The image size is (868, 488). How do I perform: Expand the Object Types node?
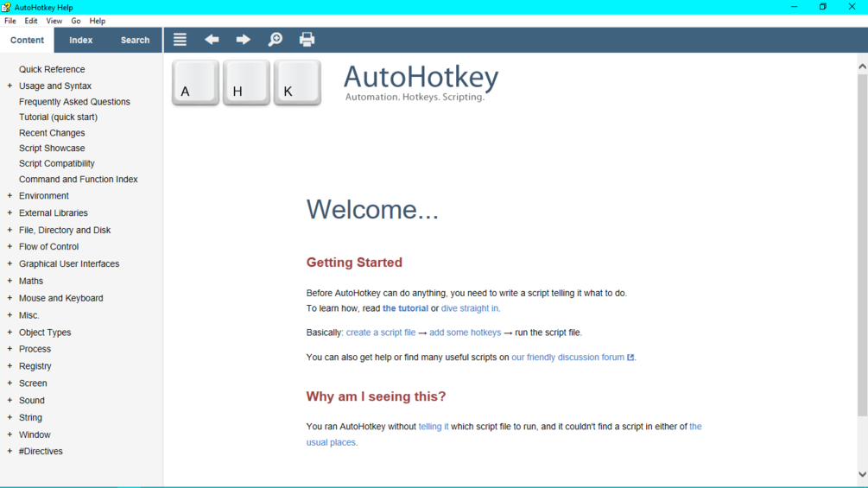click(x=10, y=333)
